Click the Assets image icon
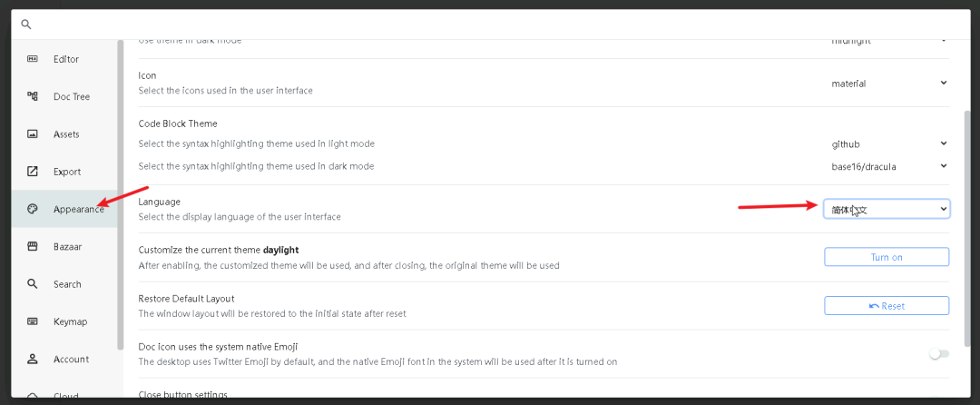This screenshot has height=405, width=980. [33, 134]
